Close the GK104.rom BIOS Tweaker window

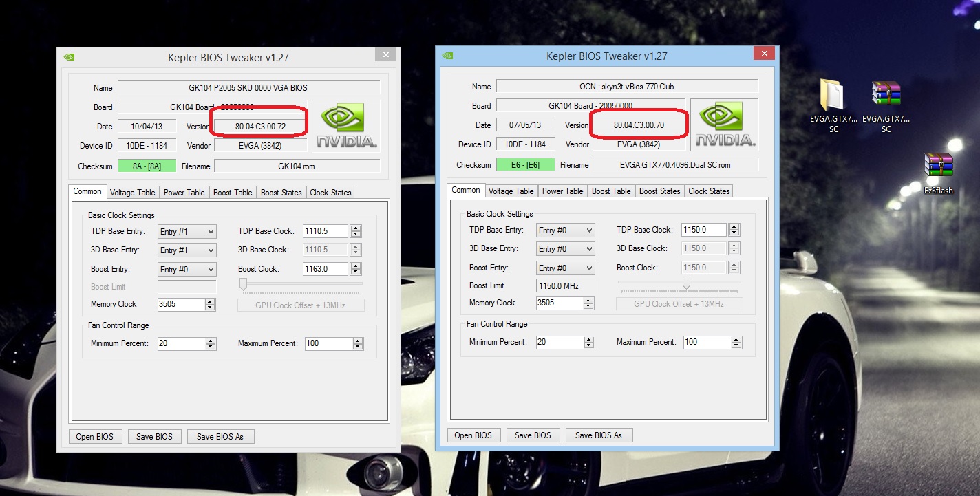386,55
